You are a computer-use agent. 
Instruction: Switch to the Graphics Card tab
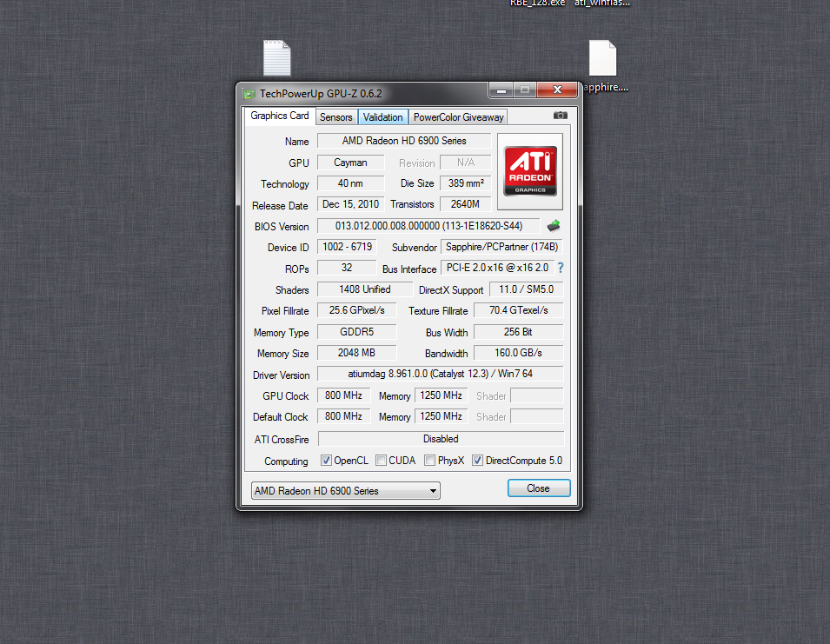[280, 116]
